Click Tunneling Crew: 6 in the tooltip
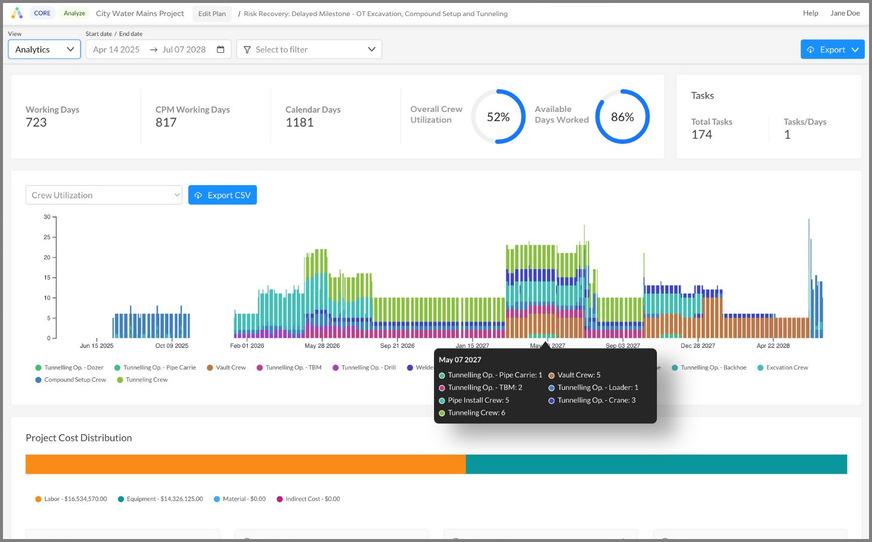Image resolution: width=872 pixels, height=542 pixels. (x=472, y=413)
